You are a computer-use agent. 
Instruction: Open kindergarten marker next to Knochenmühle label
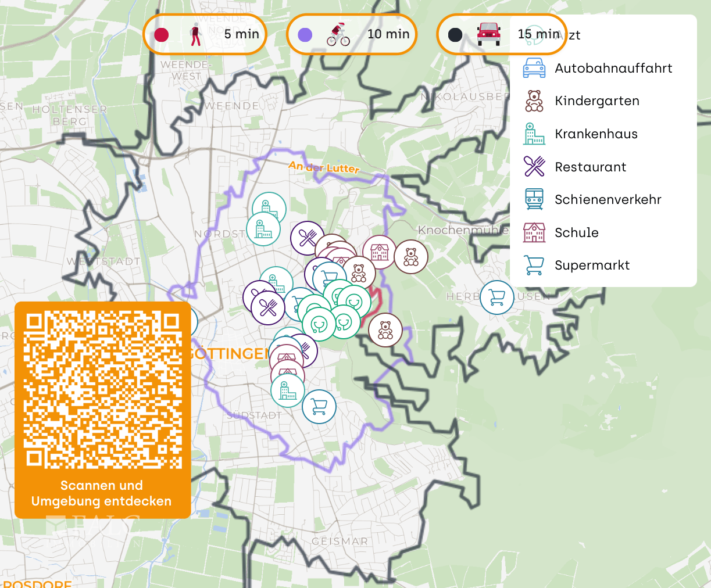tap(411, 257)
